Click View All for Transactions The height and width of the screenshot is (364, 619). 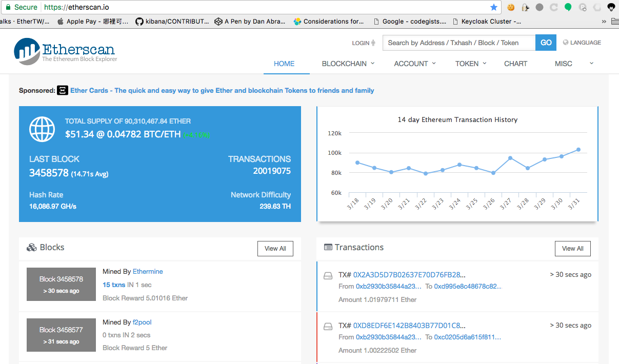tap(573, 249)
